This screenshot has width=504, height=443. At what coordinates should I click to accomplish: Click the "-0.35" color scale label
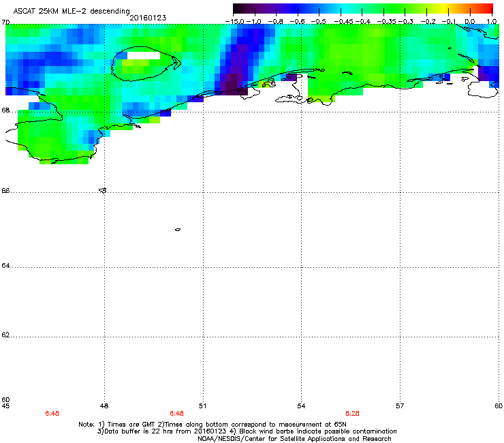click(x=387, y=22)
